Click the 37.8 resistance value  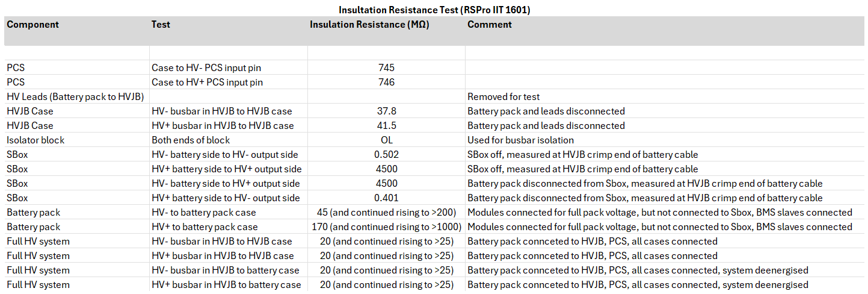tap(386, 111)
